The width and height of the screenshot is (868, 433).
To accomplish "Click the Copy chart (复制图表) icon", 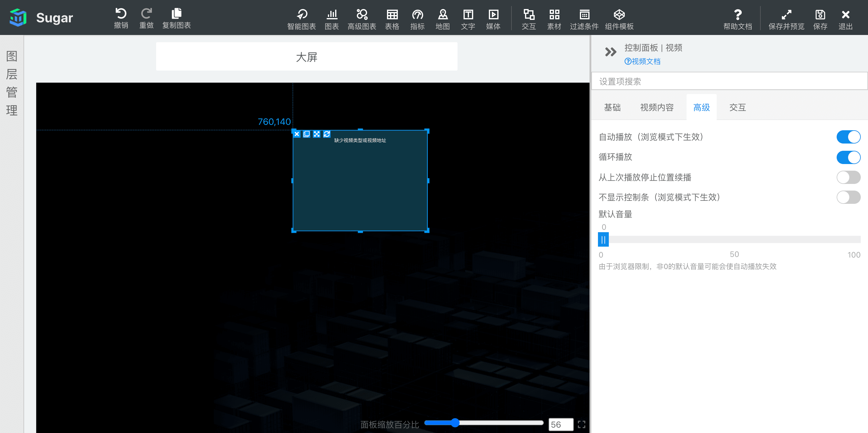I will [x=176, y=14].
